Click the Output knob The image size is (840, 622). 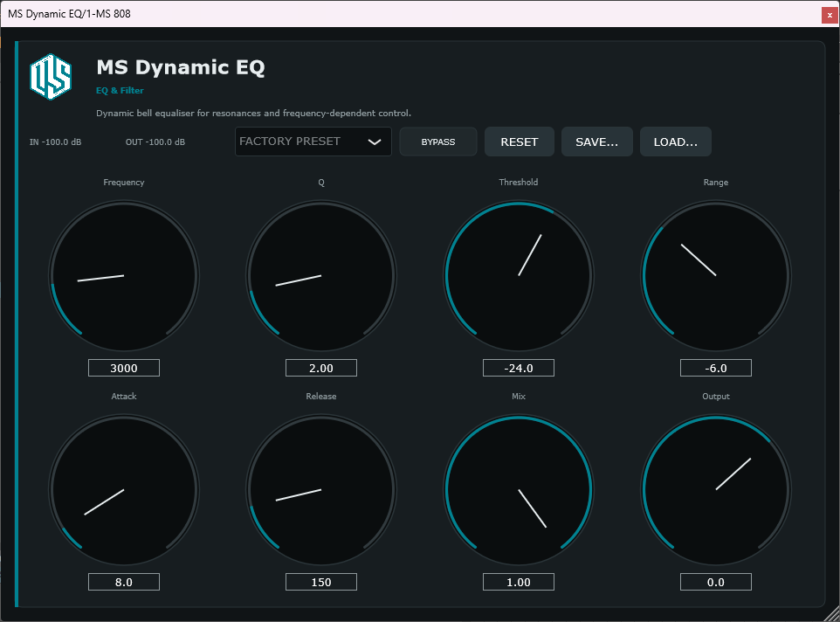click(716, 490)
